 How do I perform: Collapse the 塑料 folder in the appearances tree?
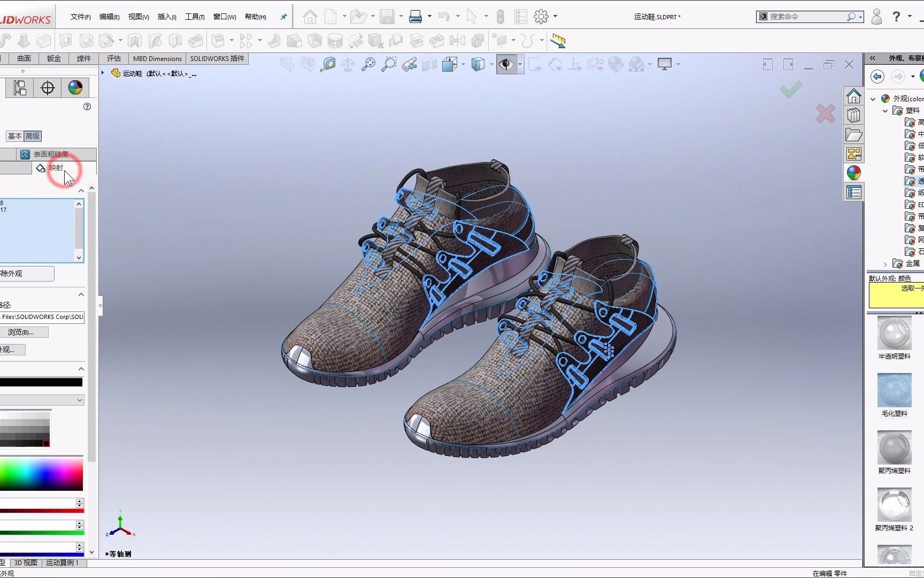[x=885, y=111]
